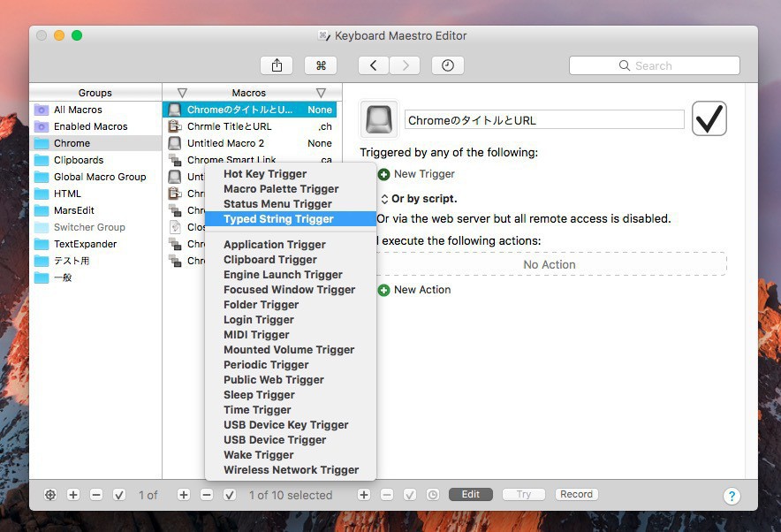This screenshot has height=532, width=781.
Task: Open the 'Or by script' popup selector
Action: pos(384,199)
